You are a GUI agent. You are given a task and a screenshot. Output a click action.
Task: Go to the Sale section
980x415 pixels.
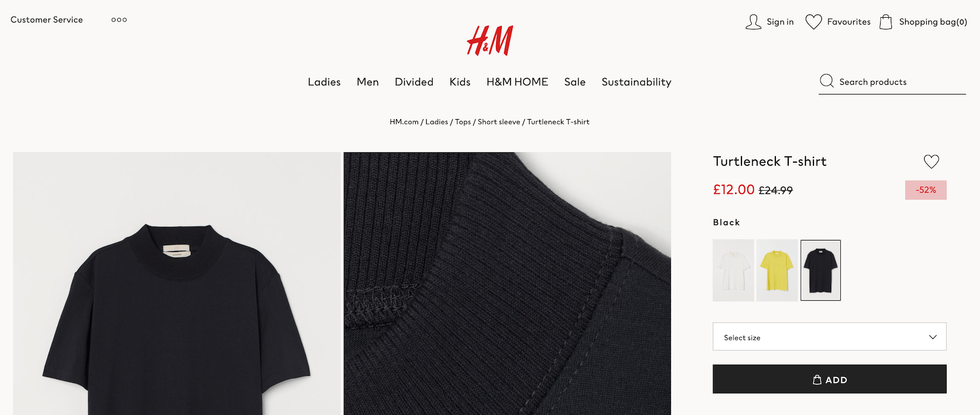[x=575, y=82]
